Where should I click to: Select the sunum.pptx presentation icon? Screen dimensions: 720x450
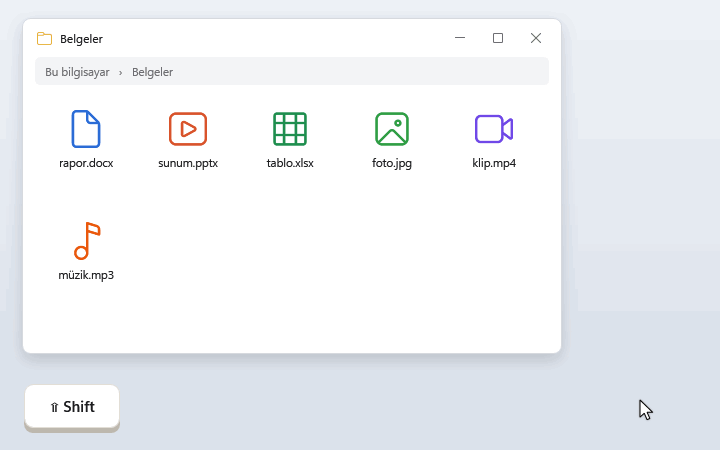point(188,129)
